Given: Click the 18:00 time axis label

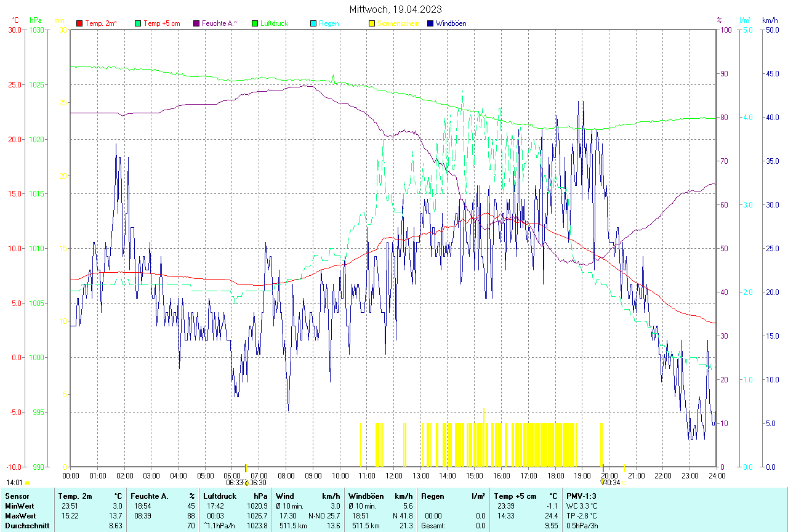Looking at the screenshot, I should tap(555, 475).
